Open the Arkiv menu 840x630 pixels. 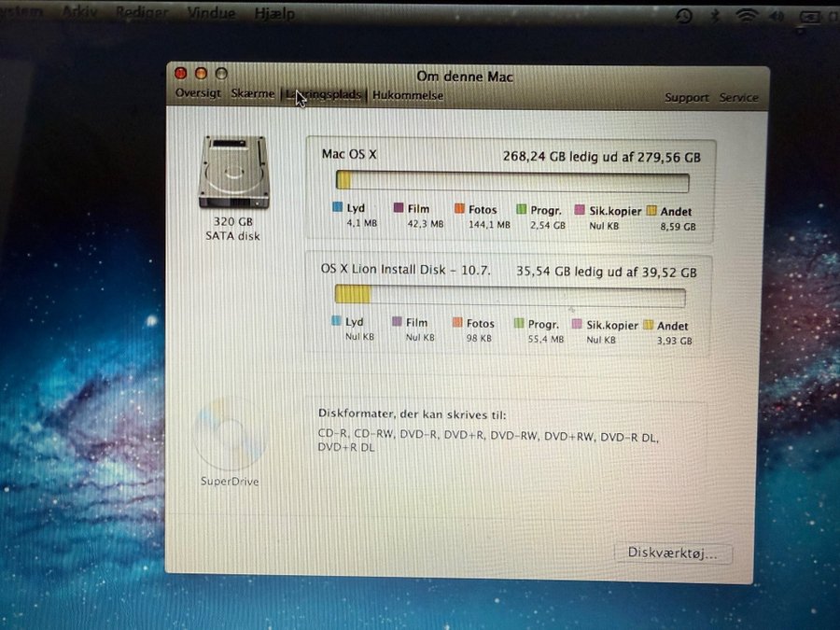pyautogui.click(x=82, y=13)
